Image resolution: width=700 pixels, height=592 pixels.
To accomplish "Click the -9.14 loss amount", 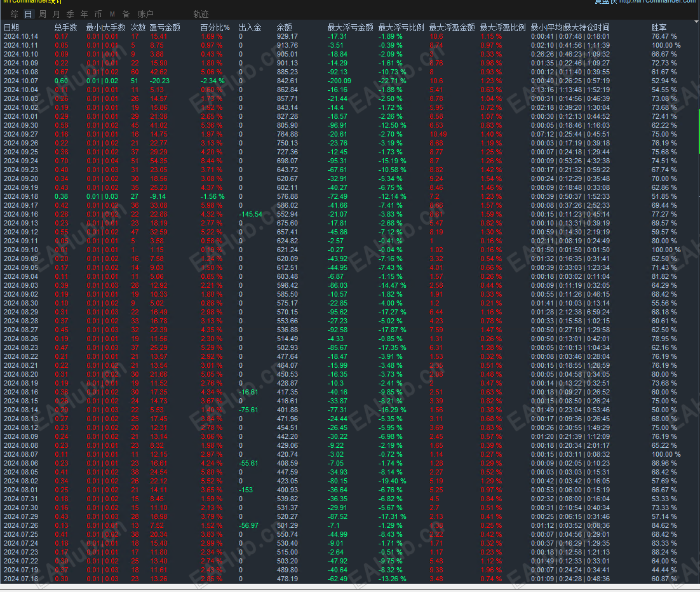I will click(158, 197).
